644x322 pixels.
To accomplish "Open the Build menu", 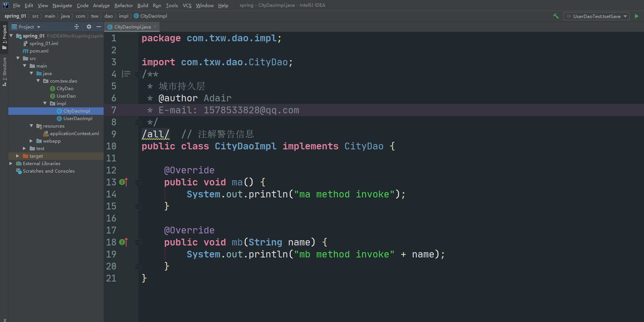I will (x=143, y=5).
